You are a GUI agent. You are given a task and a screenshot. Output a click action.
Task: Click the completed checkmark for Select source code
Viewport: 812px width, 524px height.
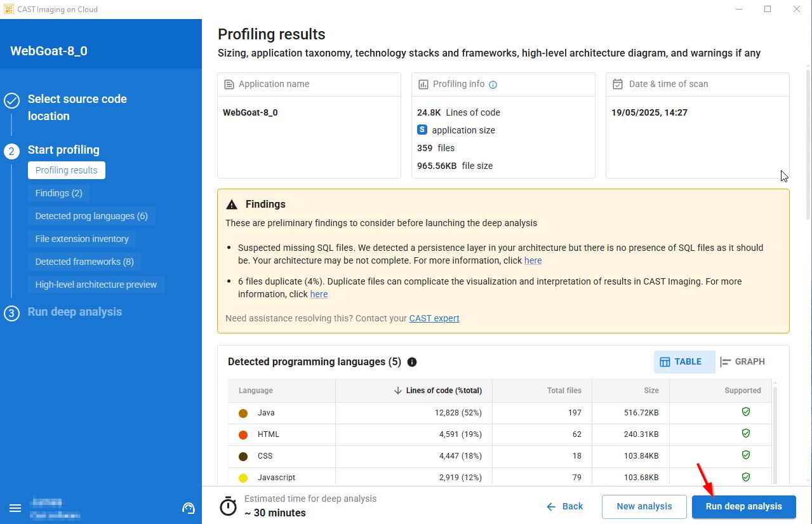click(11, 100)
